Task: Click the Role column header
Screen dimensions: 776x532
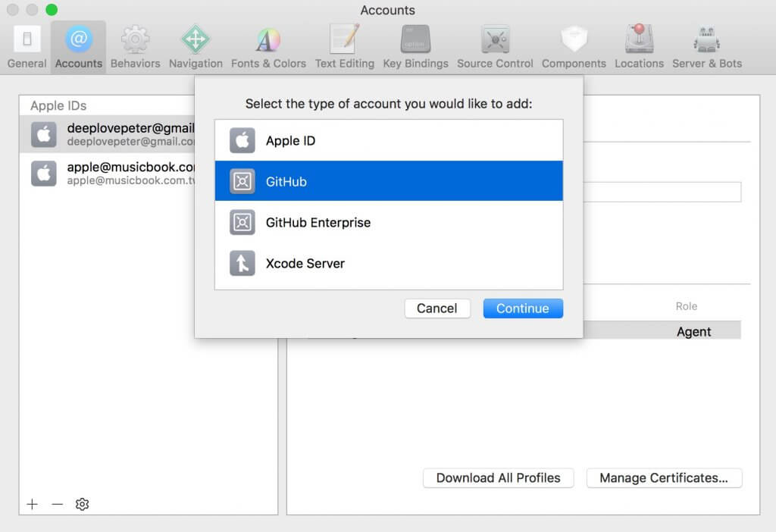Action: click(687, 306)
